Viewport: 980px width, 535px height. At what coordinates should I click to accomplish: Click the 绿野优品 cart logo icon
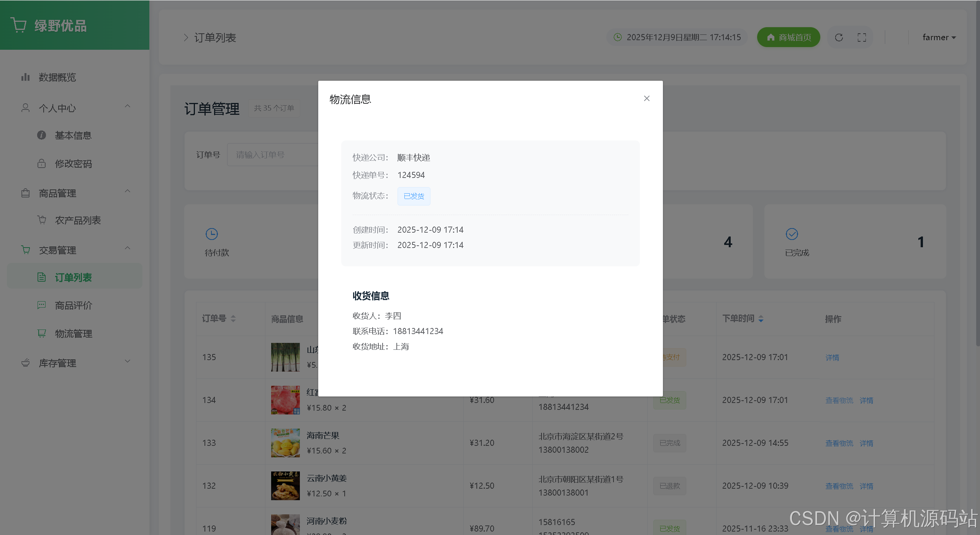(x=18, y=25)
